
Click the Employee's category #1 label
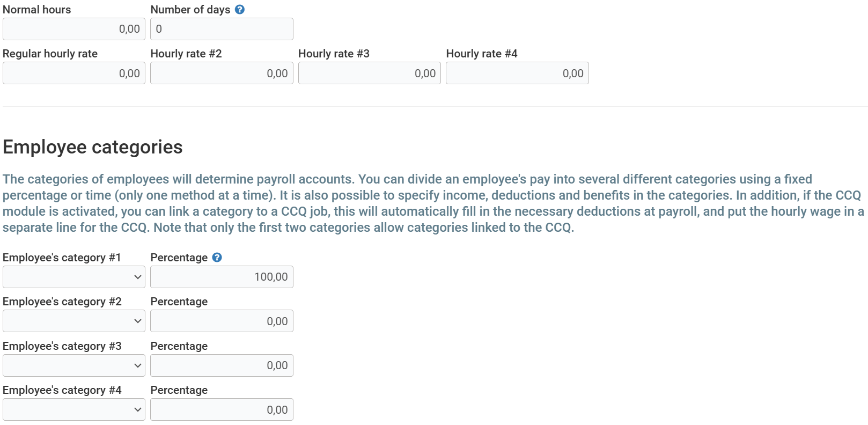pos(62,258)
